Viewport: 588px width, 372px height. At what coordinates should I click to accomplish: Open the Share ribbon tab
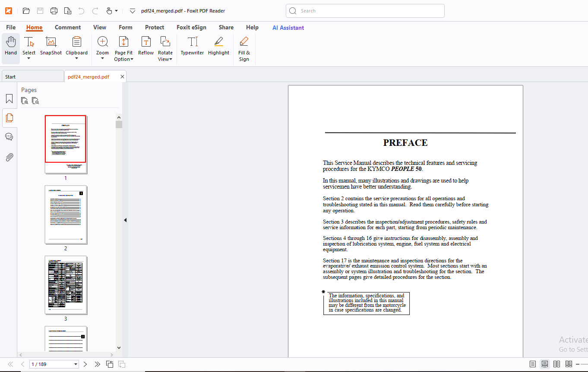pos(226,27)
